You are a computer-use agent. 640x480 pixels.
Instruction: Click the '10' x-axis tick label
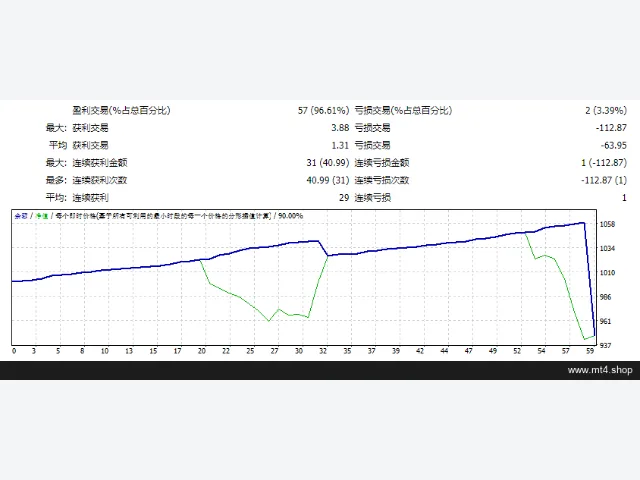coord(105,351)
